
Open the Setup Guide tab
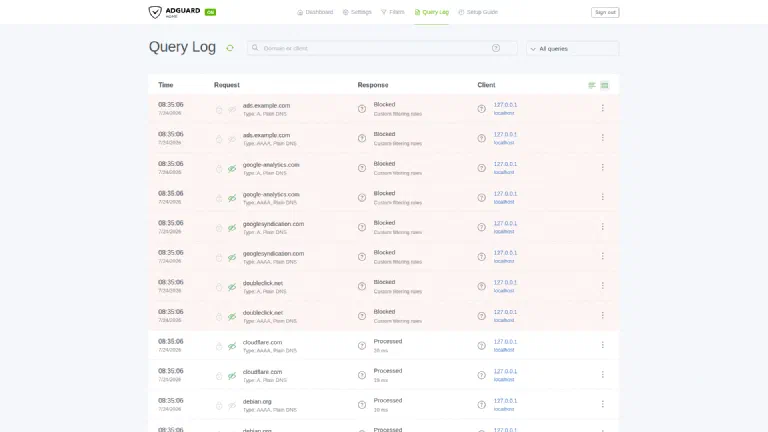[478, 12]
